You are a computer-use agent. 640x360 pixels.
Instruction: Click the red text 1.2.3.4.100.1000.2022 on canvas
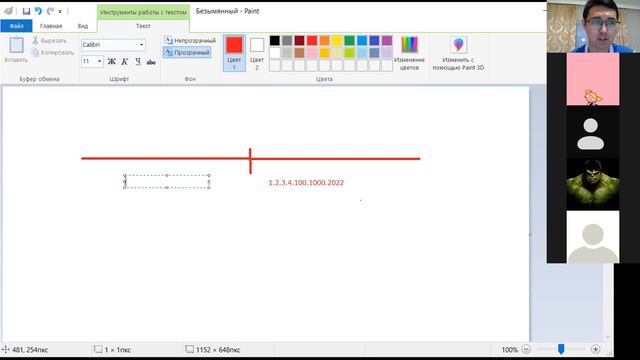pyautogui.click(x=306, y=182)
